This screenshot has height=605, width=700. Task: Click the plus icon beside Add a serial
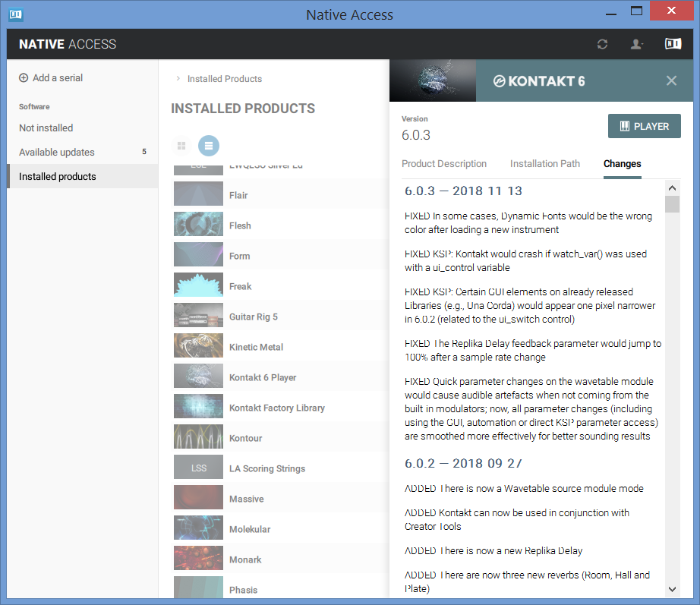[x=24, y=77]
